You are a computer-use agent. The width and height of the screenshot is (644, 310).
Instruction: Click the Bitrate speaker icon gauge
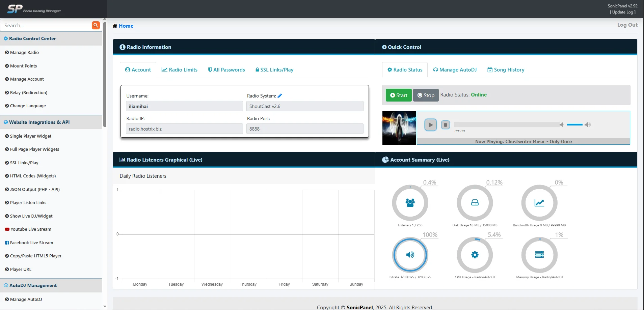[x=410, y=255]
